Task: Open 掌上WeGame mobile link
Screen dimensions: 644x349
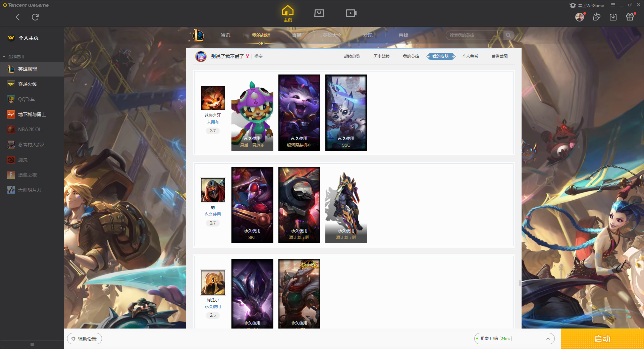Action: pos(587,5)
